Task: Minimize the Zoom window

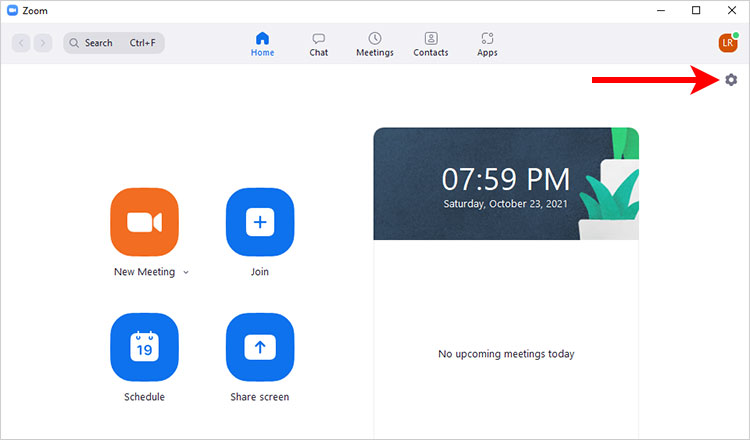Action: tap(661, 11)
